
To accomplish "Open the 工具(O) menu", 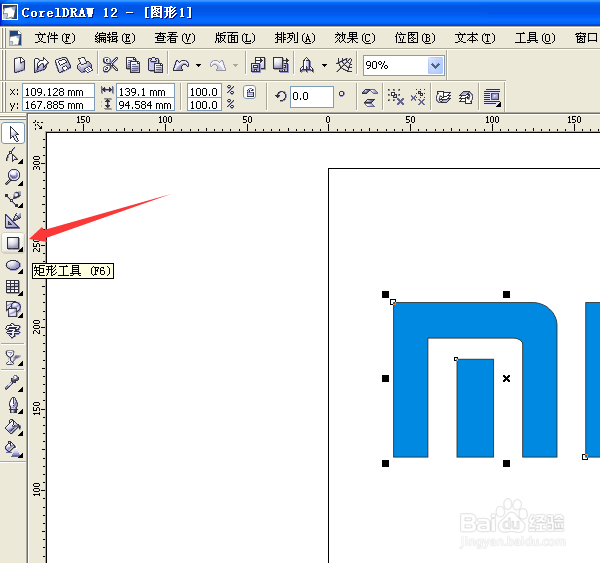I will point(535,38).
